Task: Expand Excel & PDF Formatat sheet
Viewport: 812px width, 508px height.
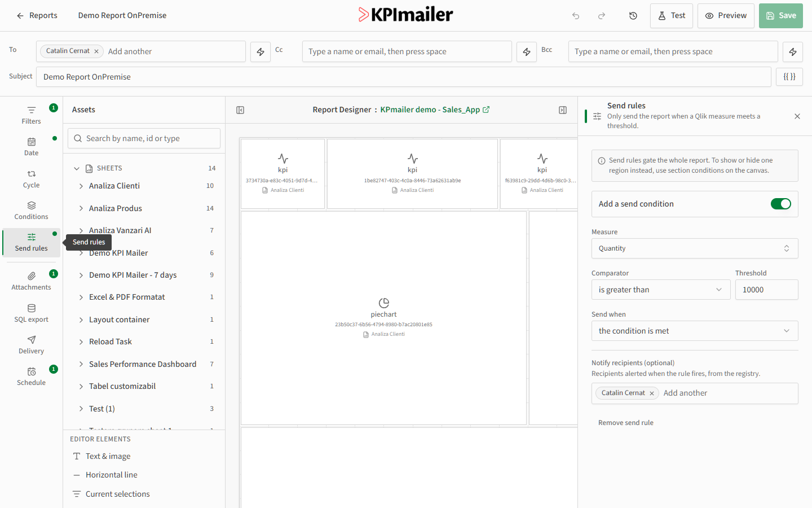Action: click(x=81, y=297)
